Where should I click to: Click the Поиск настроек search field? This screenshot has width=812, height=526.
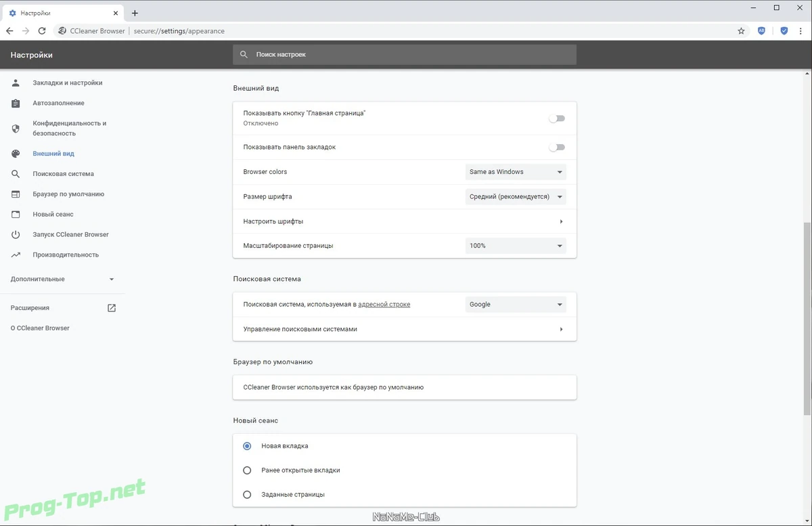[405, 54]
